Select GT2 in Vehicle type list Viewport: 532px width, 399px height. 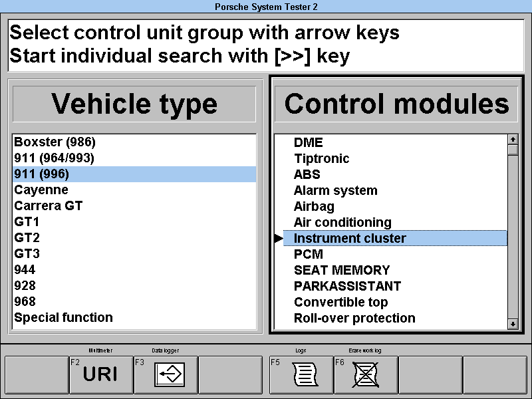(x=134, y=237)
